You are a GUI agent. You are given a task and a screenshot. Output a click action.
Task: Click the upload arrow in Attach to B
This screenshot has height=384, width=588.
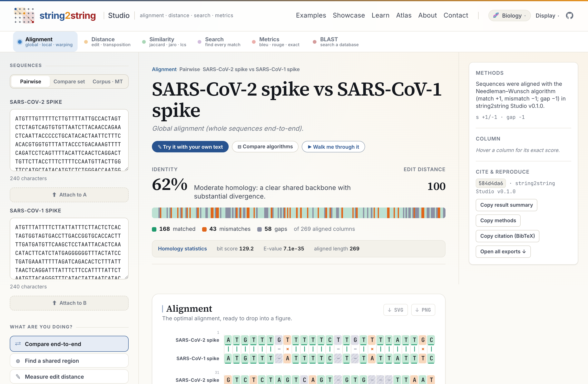pyautogui.click(x=54, y=303)
